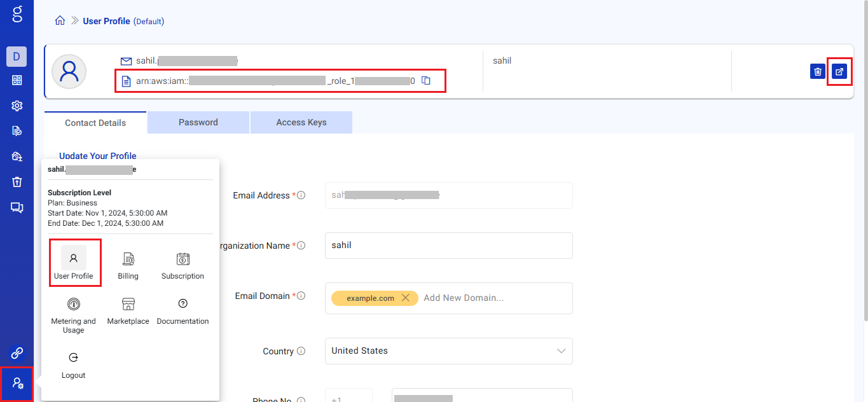
Task: Click the home breadcrumb icon
Action: click(x=60, y=21)
